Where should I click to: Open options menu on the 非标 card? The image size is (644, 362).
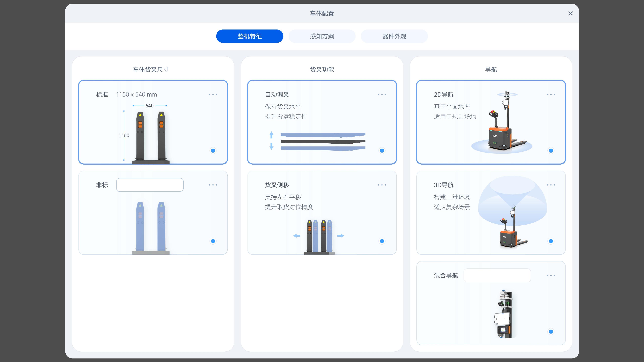click(213, 185)
